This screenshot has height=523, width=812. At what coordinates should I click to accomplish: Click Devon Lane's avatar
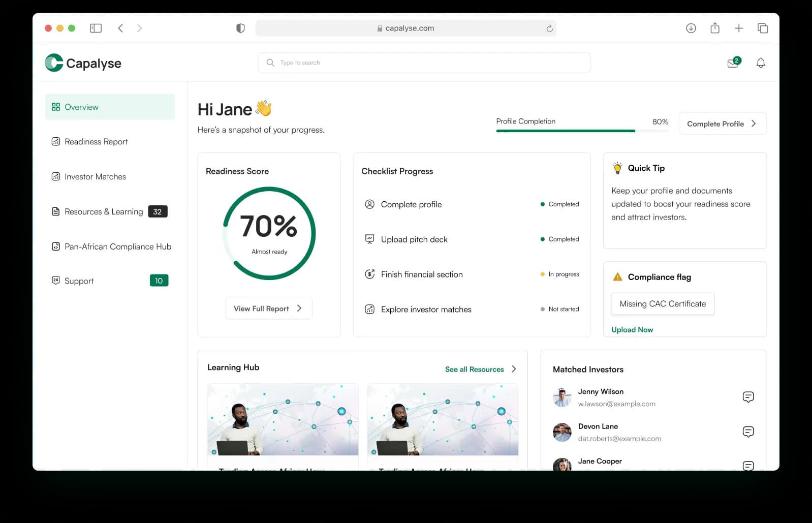(x=562, y=433)
